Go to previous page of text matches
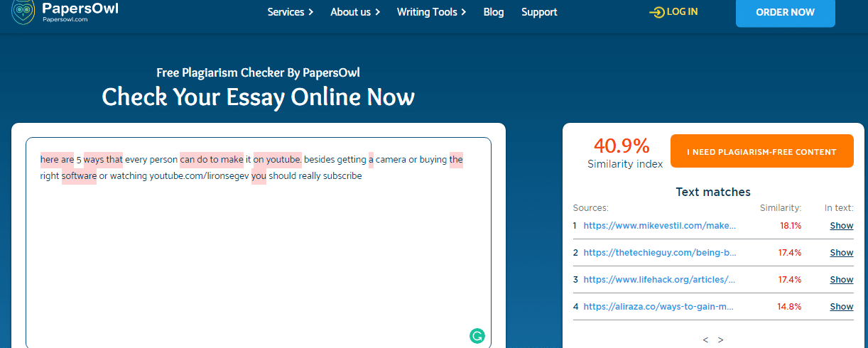The width and height of the screenshot is (868, 348). pos(705,340)
